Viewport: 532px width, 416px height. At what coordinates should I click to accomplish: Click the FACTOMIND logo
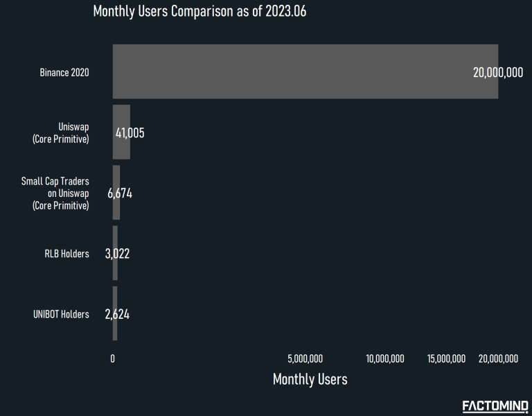point(495,406)
